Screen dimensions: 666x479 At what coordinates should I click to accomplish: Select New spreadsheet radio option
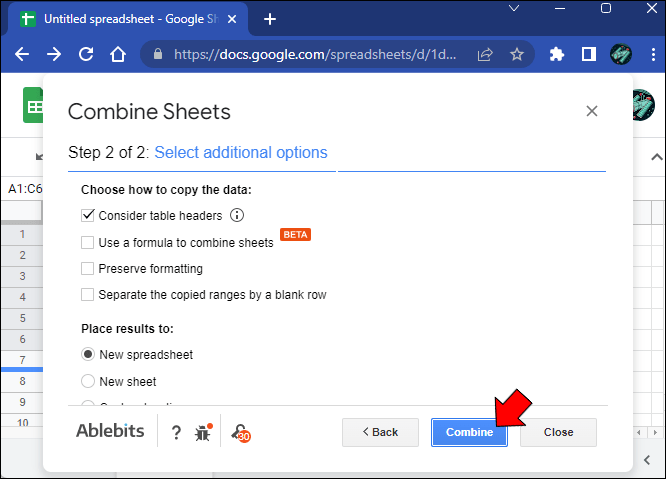click(x=88, y=354)
